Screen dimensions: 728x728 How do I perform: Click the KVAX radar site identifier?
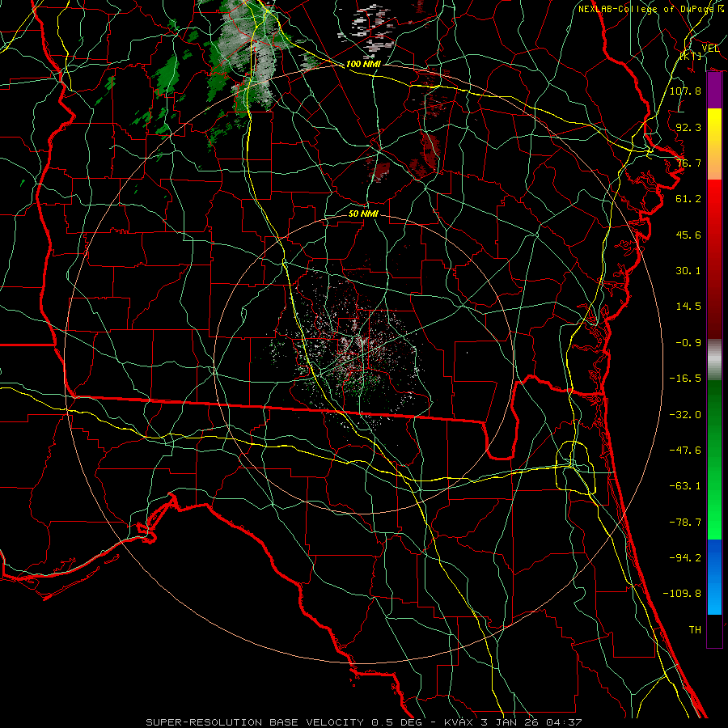click(x=459, y=722)
